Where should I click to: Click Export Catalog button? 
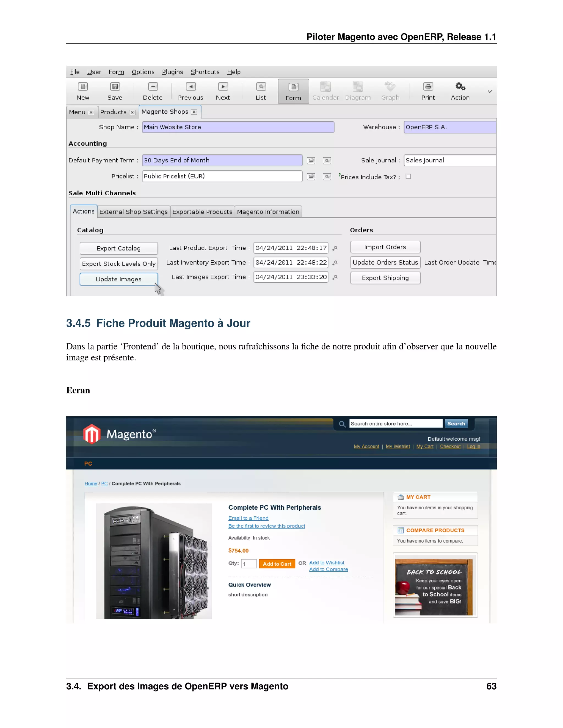click(x=119, y=248)
